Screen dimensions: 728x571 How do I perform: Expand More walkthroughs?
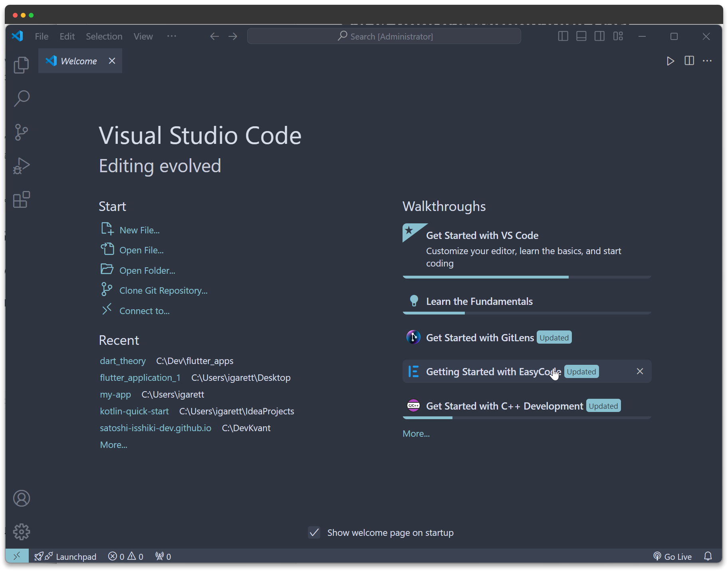coord(416,433)
